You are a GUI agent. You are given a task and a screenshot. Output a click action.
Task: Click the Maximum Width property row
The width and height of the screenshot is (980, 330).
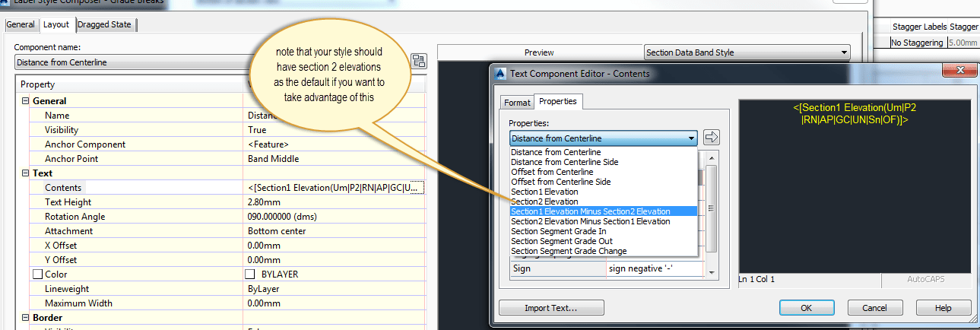(220, 303)
